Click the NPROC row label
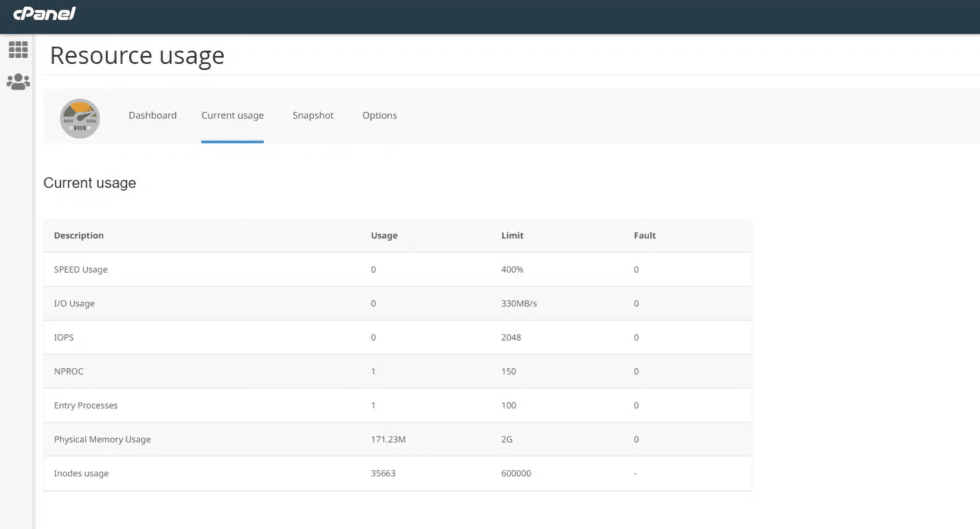 (x=69, y=371)
